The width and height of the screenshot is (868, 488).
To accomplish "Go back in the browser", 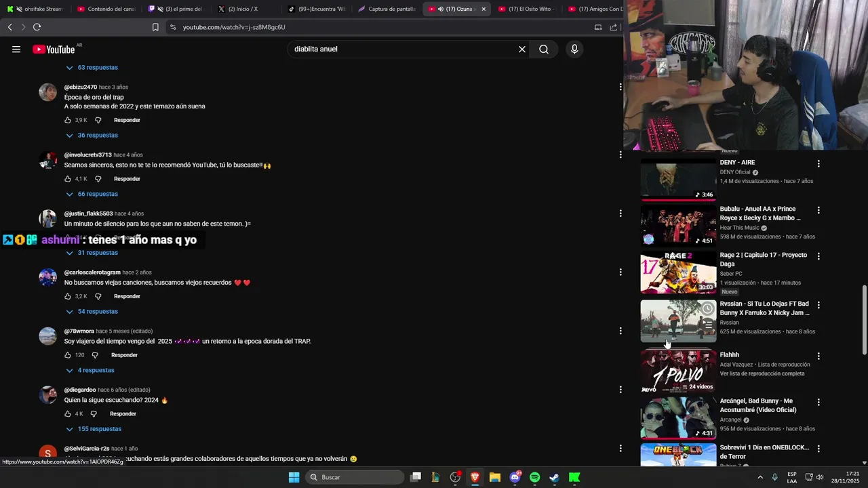I will click(x=9, y=27).
